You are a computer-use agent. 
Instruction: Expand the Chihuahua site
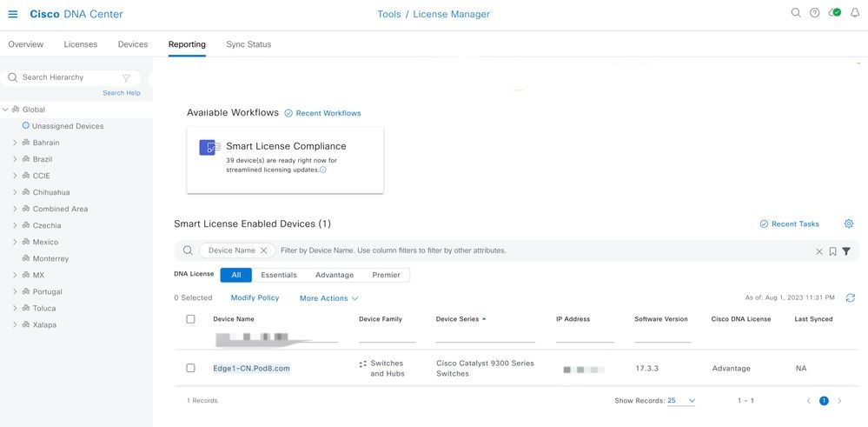pos(15,193)
